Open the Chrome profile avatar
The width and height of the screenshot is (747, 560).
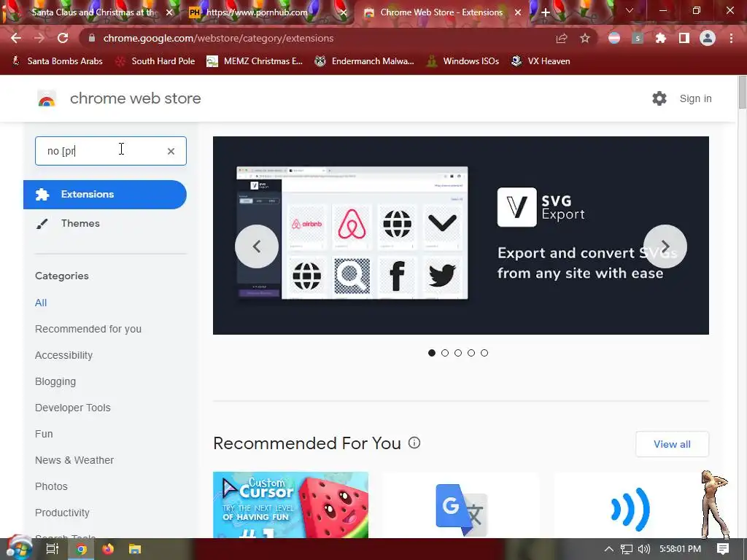pyautogui.click(x=708, y=38)
